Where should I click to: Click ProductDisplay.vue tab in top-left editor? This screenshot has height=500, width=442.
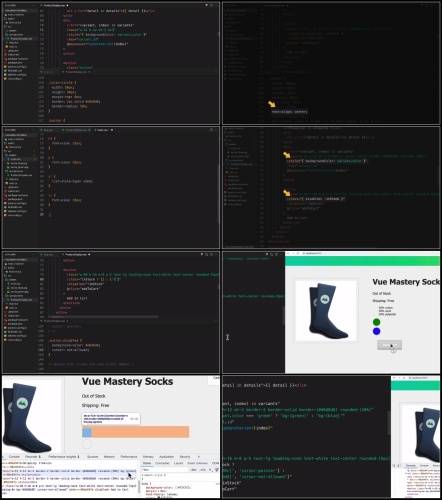(54, 6)
